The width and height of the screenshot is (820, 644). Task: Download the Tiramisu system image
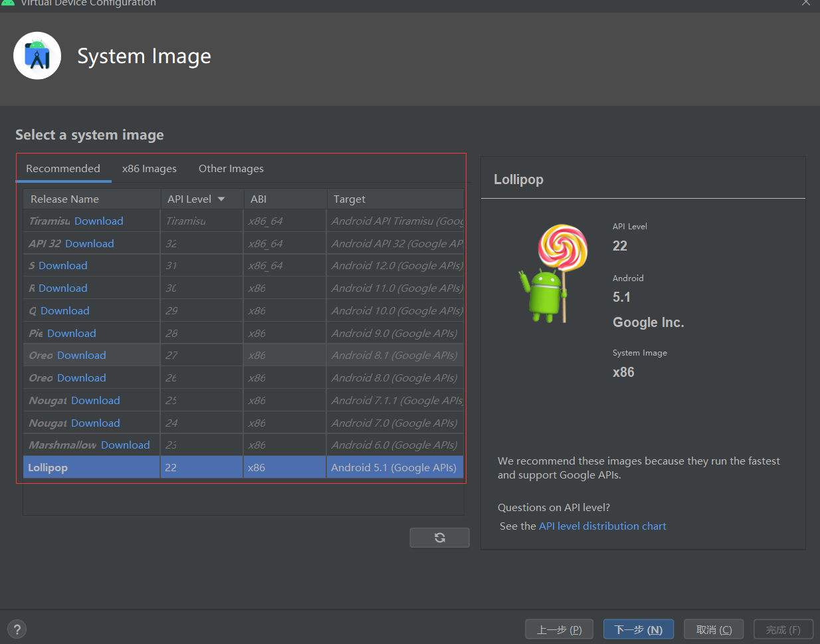click(x=99, y=221)
